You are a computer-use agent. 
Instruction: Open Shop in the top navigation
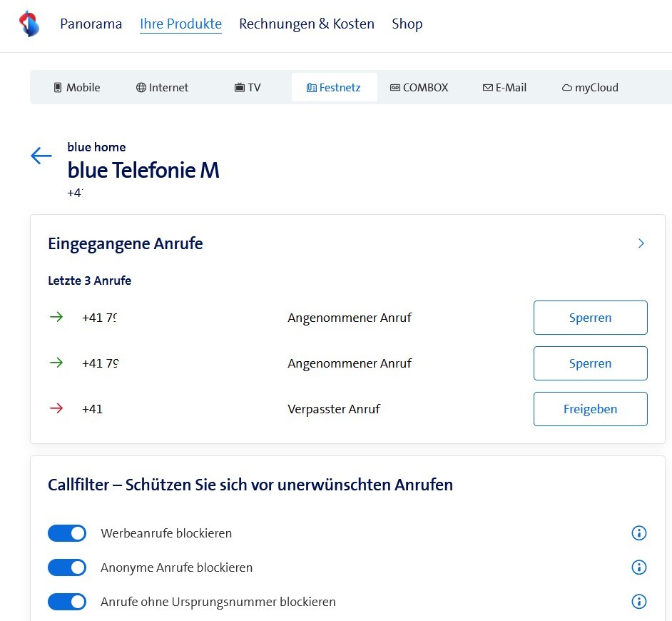[407, 24]
